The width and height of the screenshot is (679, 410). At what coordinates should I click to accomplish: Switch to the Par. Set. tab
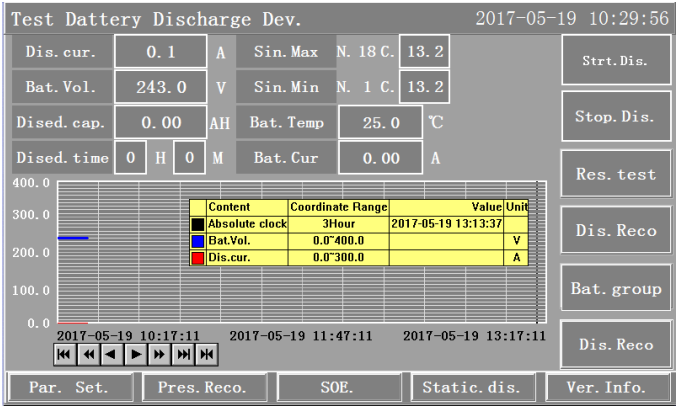[x=66, y=386]
